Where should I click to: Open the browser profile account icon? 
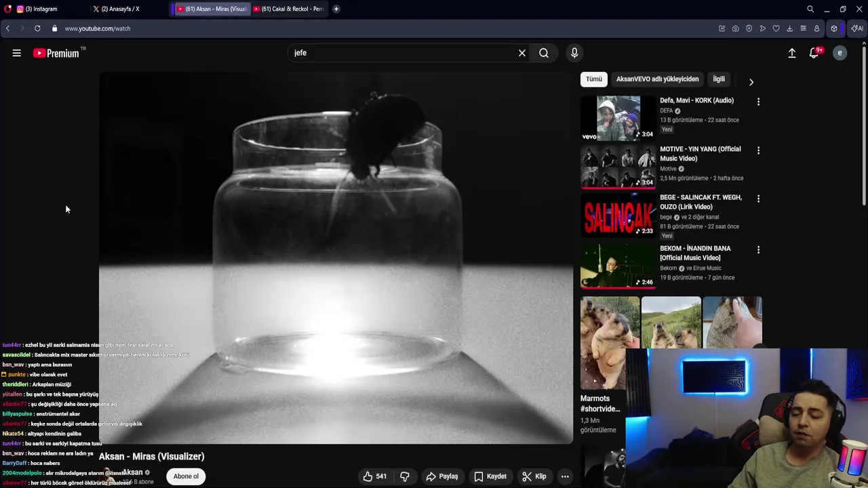click(x=816, y=28)
